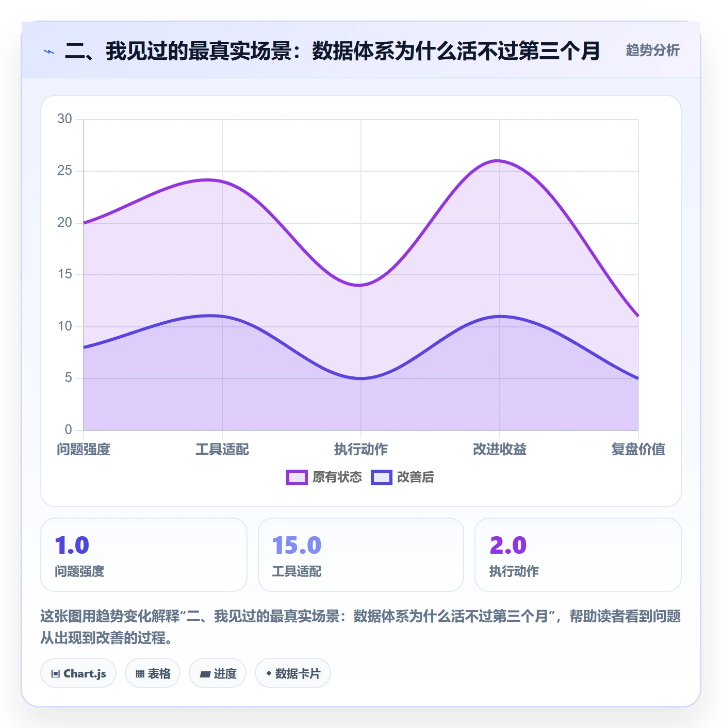
Task: Click the 15.0 value in the middle stat card
Action: pyautogui.click(x=297, y=545)
